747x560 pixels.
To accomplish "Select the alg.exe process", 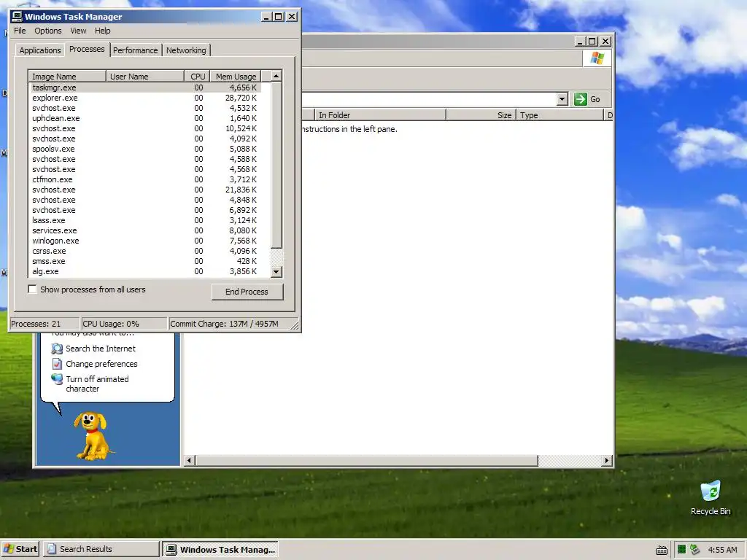I will tap(145, 271).
